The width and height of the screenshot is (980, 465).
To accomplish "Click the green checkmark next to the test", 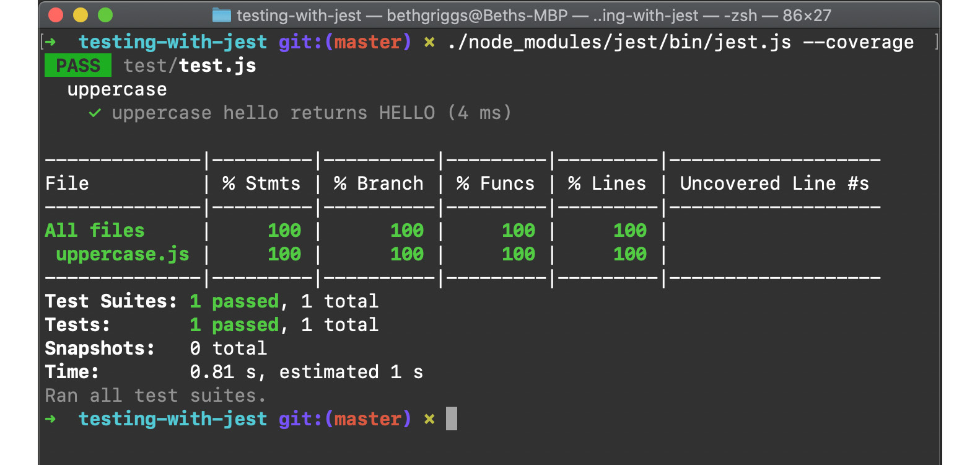I will click(x=95, y=113).
